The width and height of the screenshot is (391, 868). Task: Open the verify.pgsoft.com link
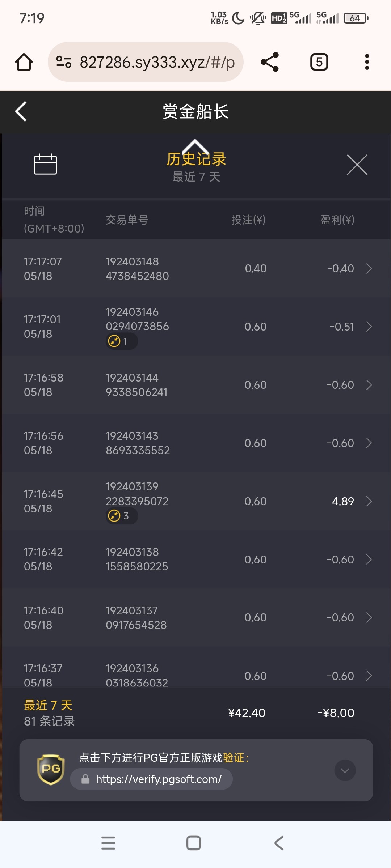(158, 779)
